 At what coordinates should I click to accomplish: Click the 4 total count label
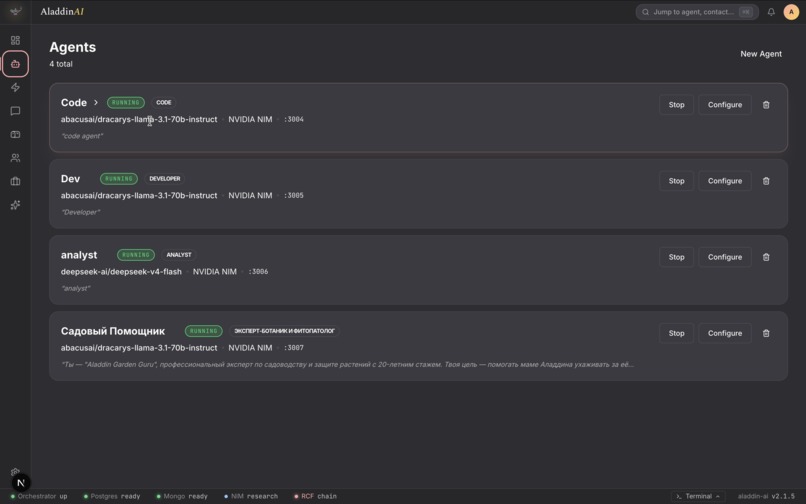(61, 64)
